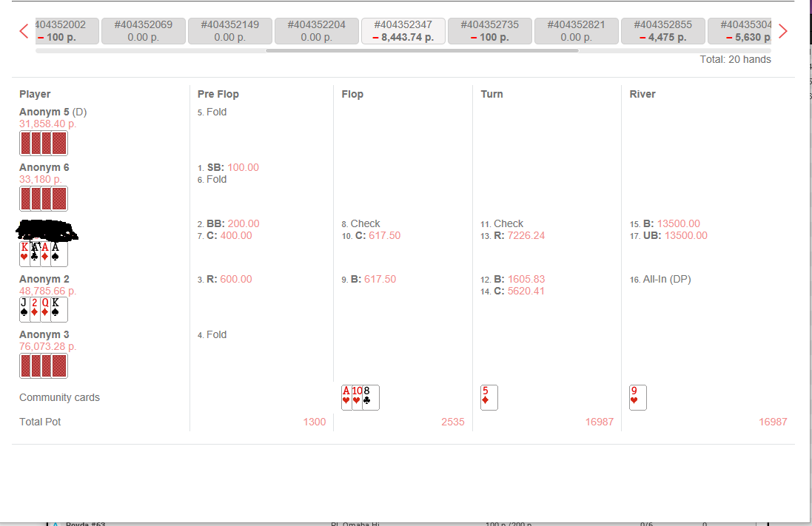
Task: Click the flop total pot 2535
Action: tap(452, 422)
